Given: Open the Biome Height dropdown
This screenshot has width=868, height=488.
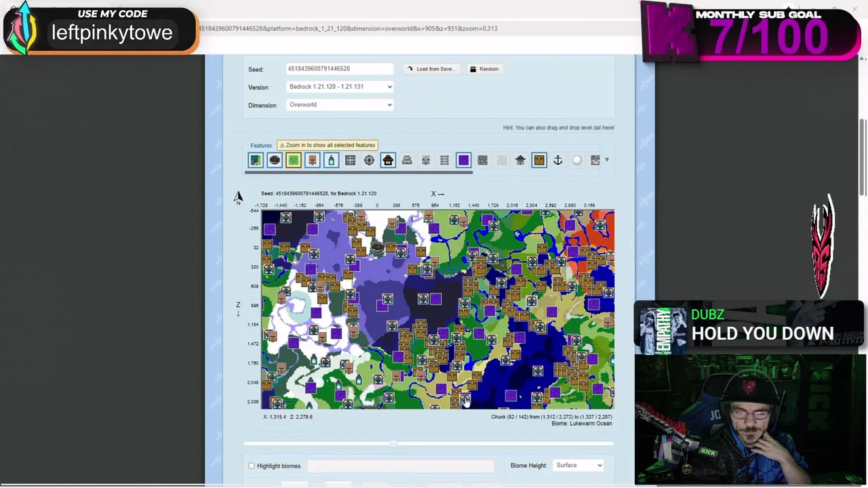Looking at the screenshot, I should click(x=578, y=466).
